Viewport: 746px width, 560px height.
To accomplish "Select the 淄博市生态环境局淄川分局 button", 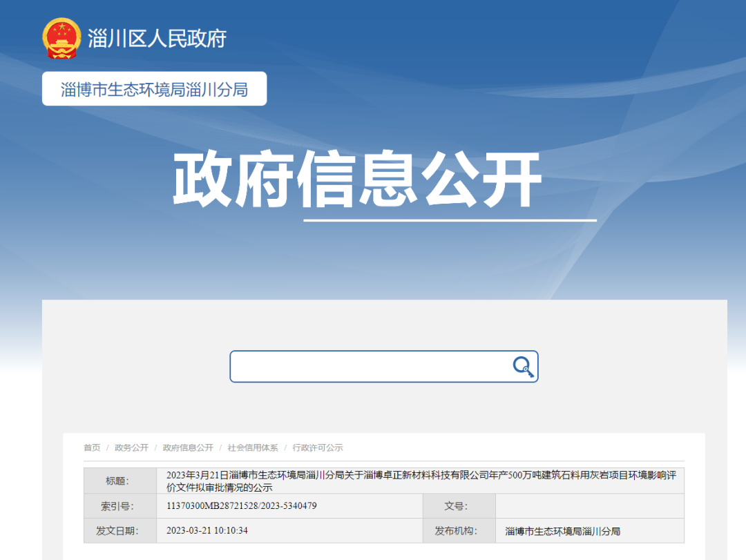I will (x=154, y=89).
